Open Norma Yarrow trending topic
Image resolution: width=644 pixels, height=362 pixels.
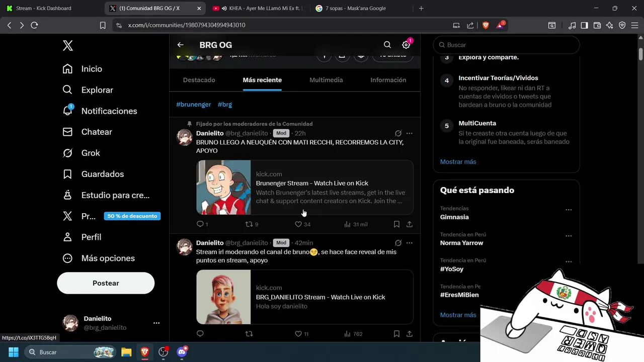pyautogui.click(x=461, y=243)
